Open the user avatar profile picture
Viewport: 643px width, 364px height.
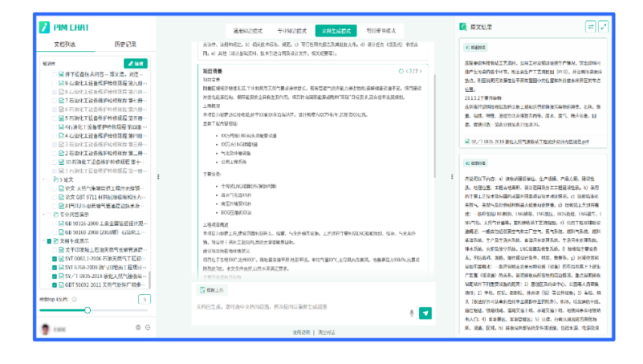click(x=45, y=329)
